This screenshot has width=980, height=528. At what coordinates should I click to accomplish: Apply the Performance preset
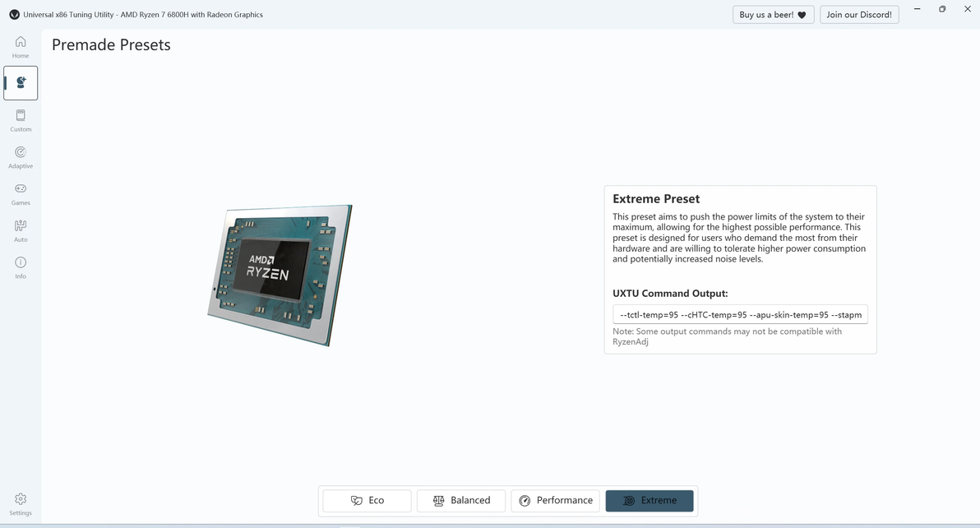click(556, 501)
